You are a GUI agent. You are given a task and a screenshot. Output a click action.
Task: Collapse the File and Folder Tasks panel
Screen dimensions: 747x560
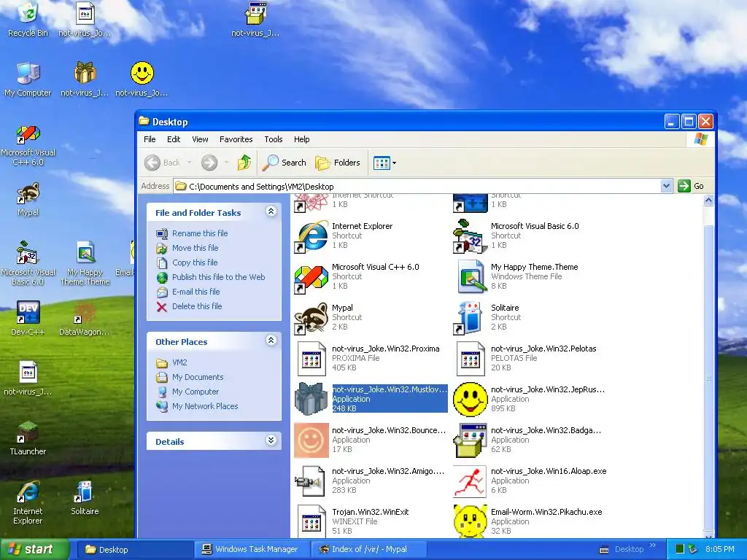(271, 211)
